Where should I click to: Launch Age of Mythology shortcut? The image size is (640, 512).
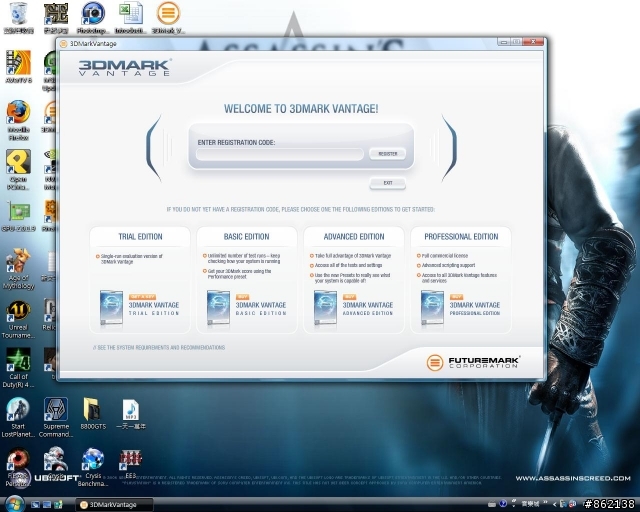click(18, 261)
